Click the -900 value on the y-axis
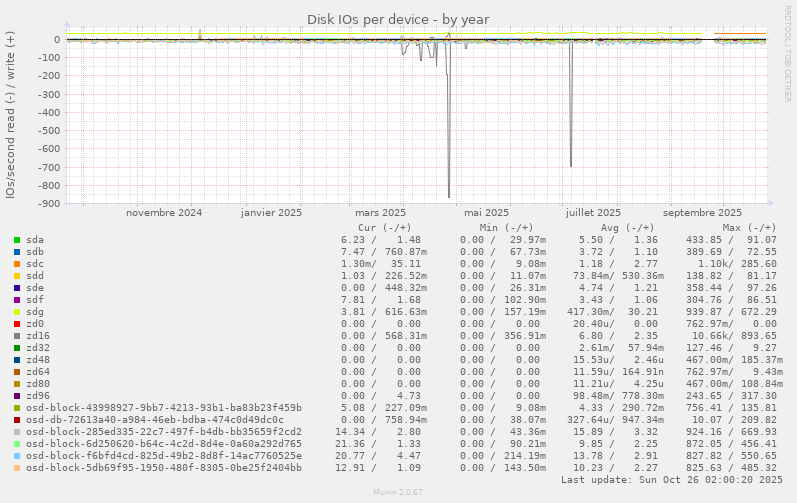This screenshot has width=797, height=503. tap(44, 204)
